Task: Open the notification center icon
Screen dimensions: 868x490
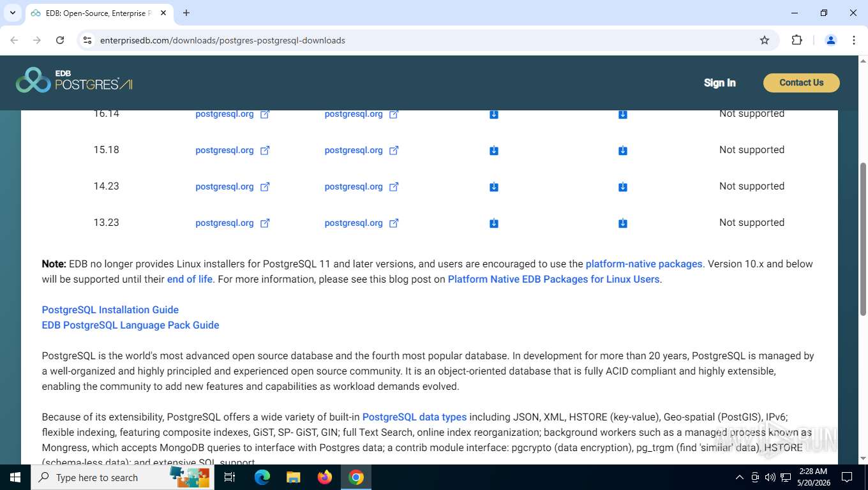Action: (847, 477)
